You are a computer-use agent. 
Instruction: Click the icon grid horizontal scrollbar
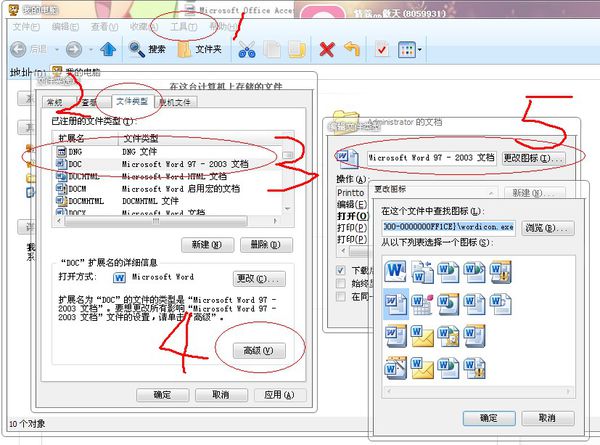coord(478,391)
